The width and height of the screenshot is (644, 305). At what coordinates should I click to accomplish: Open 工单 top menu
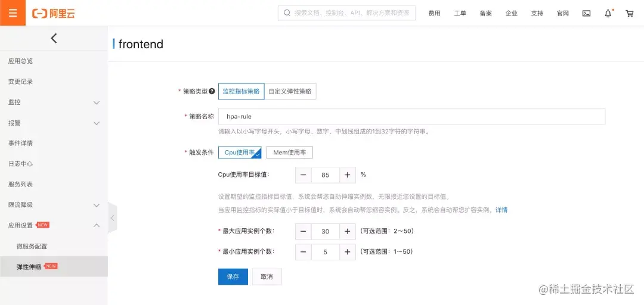[460, 13]
